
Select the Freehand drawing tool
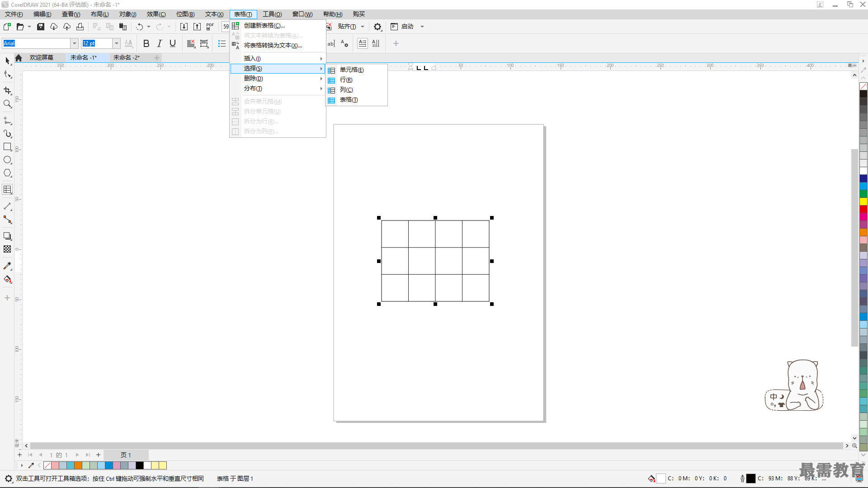7,121
